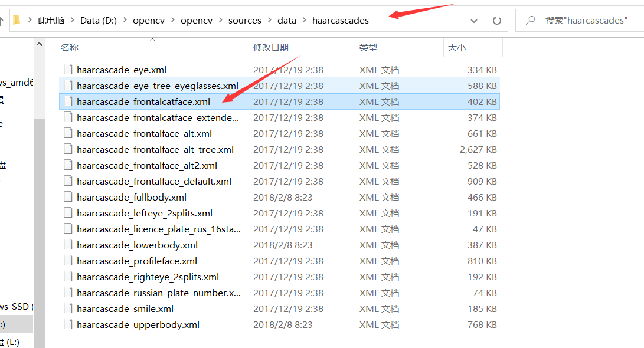Click the 大小 column header to sort
The image size is (644, 348).
coord(457,47)
